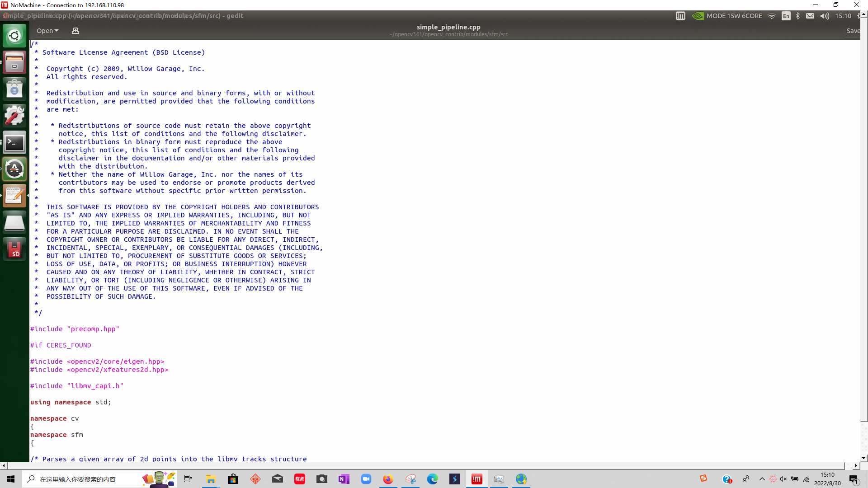Click the 15:10 clock in Ubuntu panel

point(843,16)
